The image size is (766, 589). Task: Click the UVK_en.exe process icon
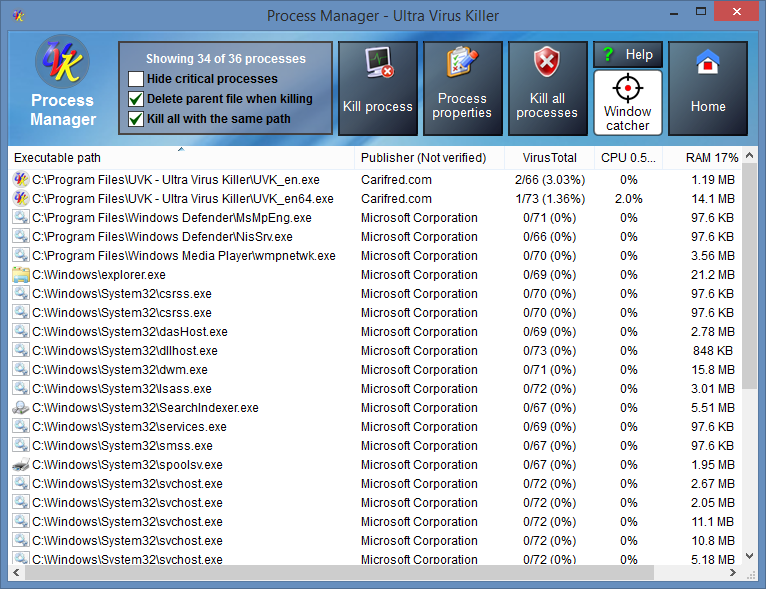21,179
